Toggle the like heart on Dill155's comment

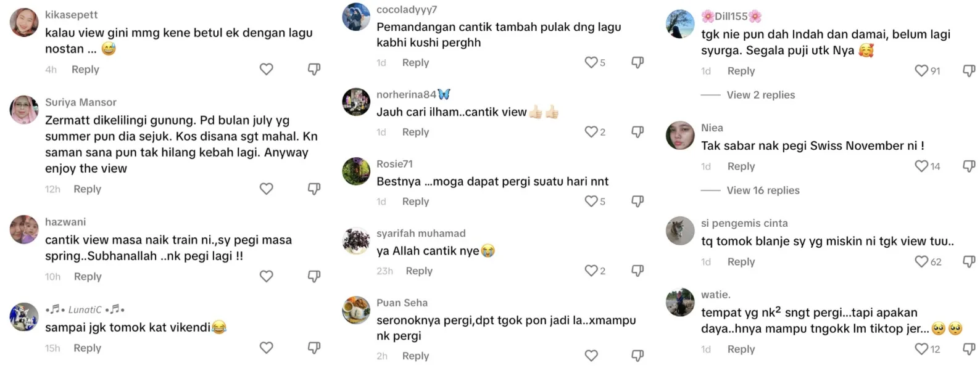(x=921, y=71)
